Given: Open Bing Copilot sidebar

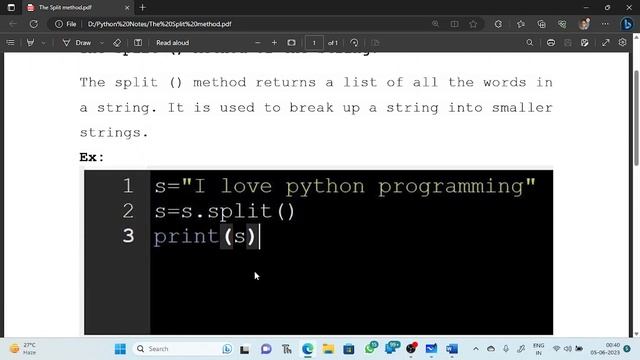Looking at the screenshot, I should [627, 24].
